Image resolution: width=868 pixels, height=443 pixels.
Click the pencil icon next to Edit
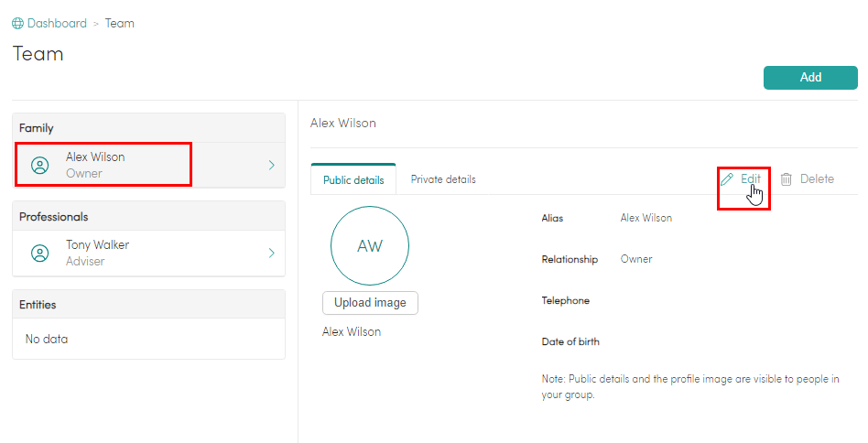[x=727, y=179]
